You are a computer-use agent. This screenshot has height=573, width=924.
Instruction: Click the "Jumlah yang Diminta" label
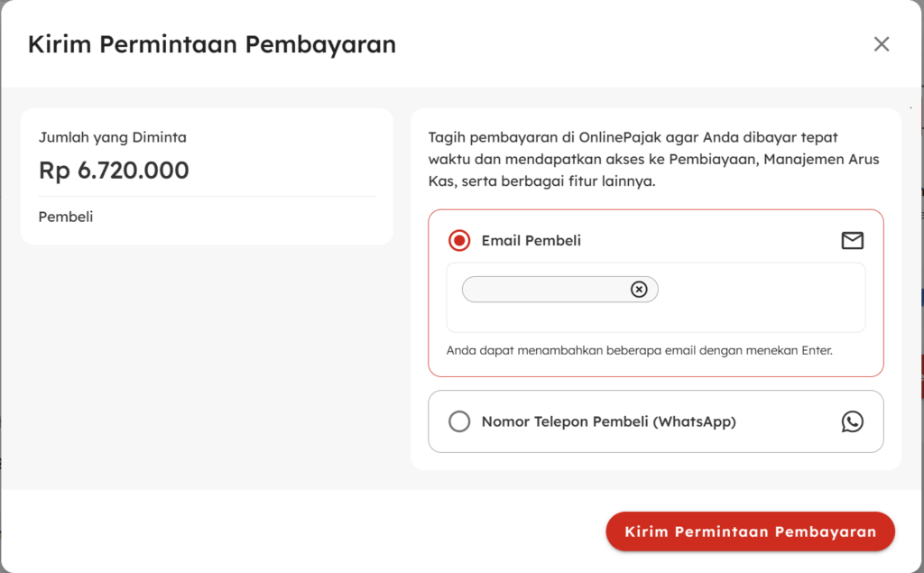pyautogui.click(x=113, y=137)
